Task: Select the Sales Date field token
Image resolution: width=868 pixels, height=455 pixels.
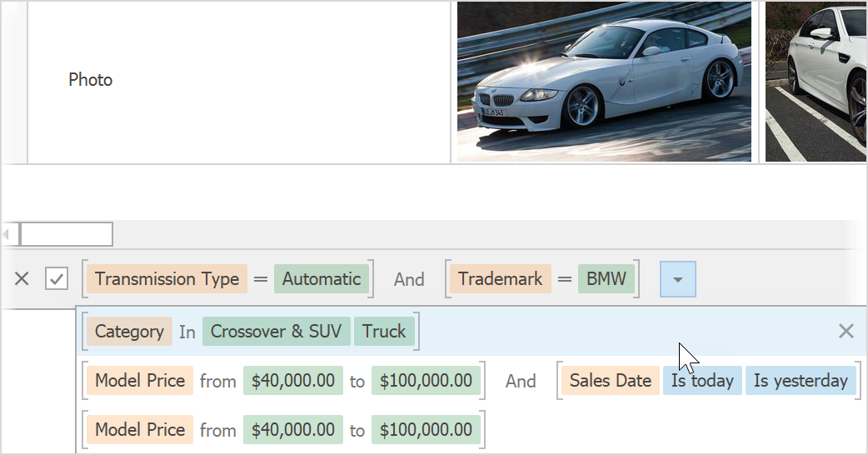Action: coord(610,381)
